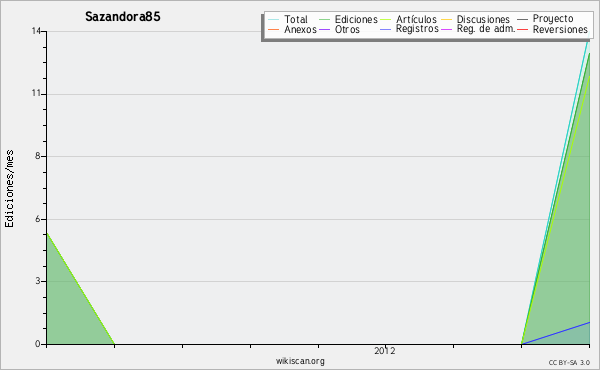This screenshot has height=370, width=600.
Task: Click the blue Registros color line swatch
Action: (386, 29)
